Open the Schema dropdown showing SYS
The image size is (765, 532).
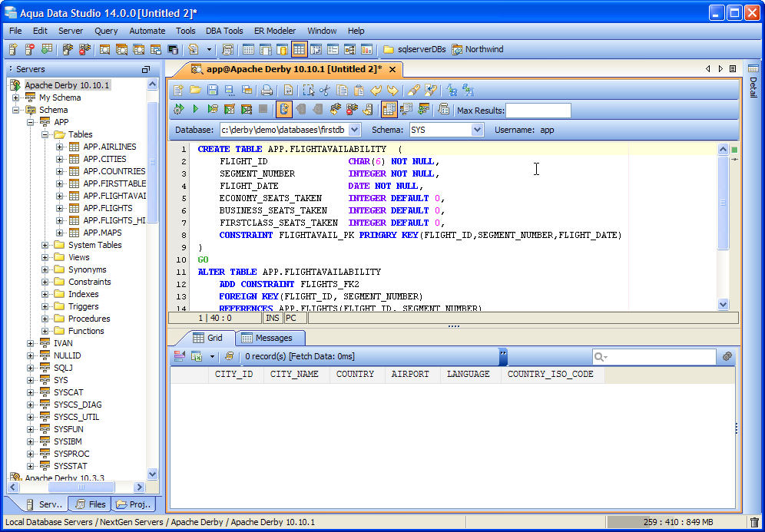477,131
